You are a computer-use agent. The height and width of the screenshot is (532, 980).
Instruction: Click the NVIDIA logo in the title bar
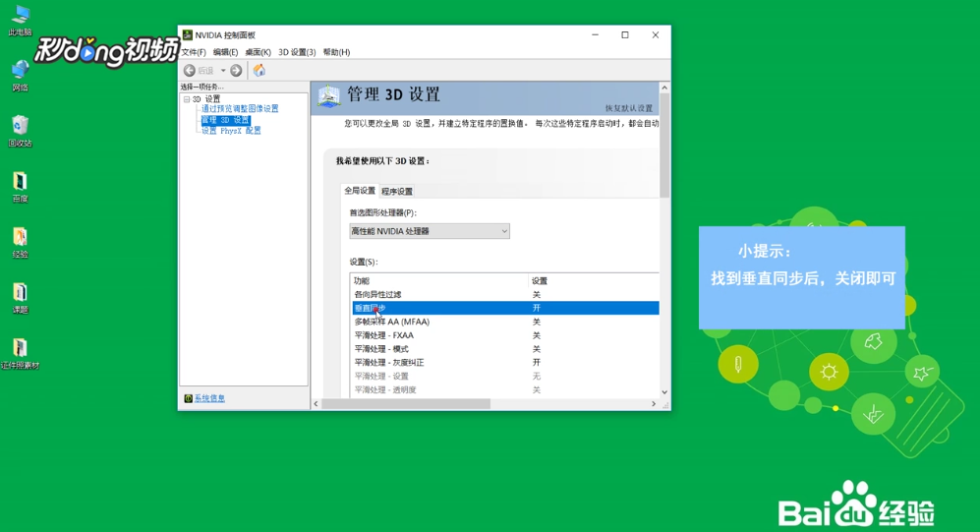coord(187,35)
